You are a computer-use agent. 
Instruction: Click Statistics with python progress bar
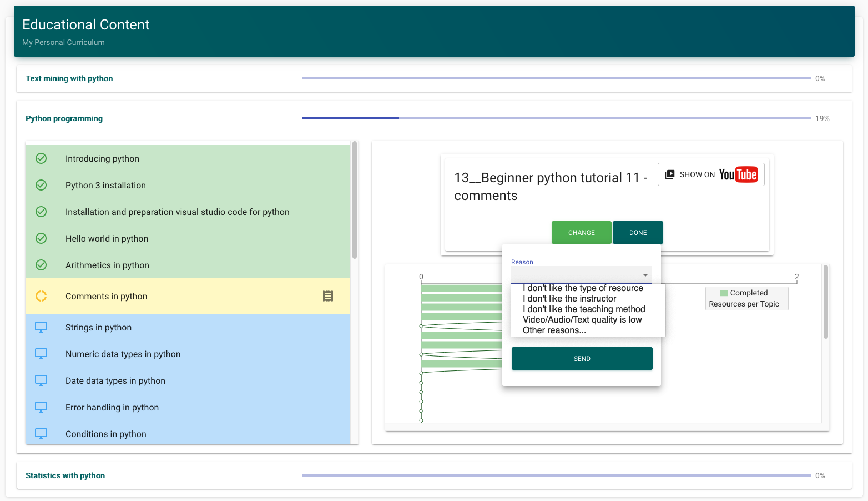point(557,475)
